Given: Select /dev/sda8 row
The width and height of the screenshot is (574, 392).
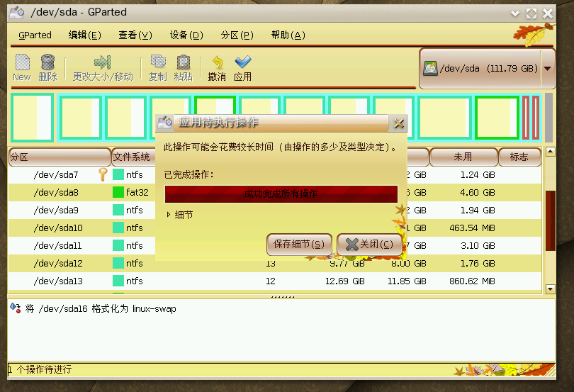Looking at the screenshot, I should tap(274, 192).
